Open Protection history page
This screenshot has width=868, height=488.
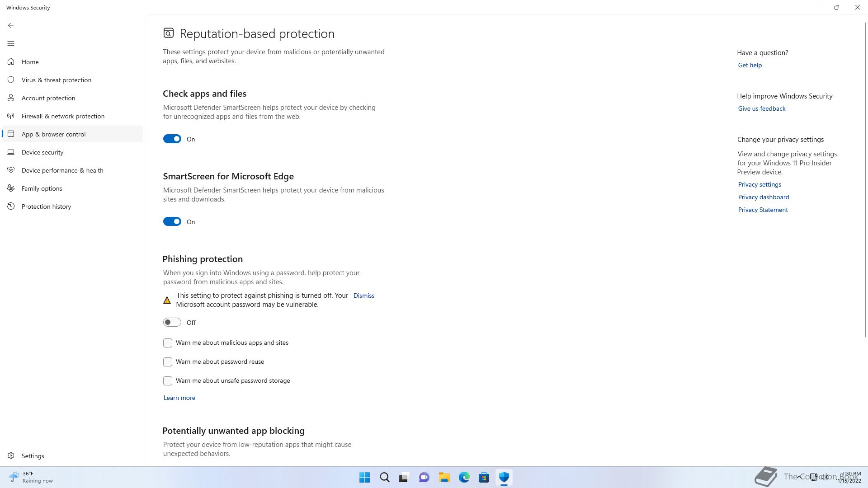click(72, 206)
